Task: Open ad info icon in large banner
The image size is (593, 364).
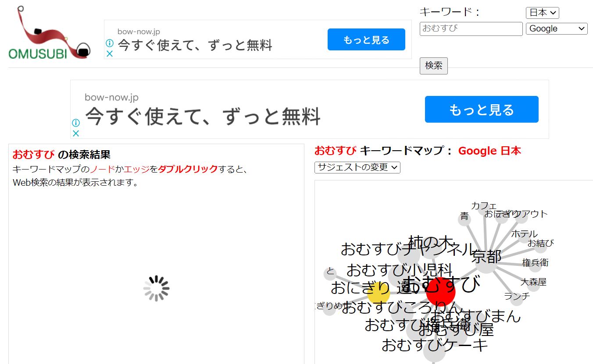Action: point(76,123)
